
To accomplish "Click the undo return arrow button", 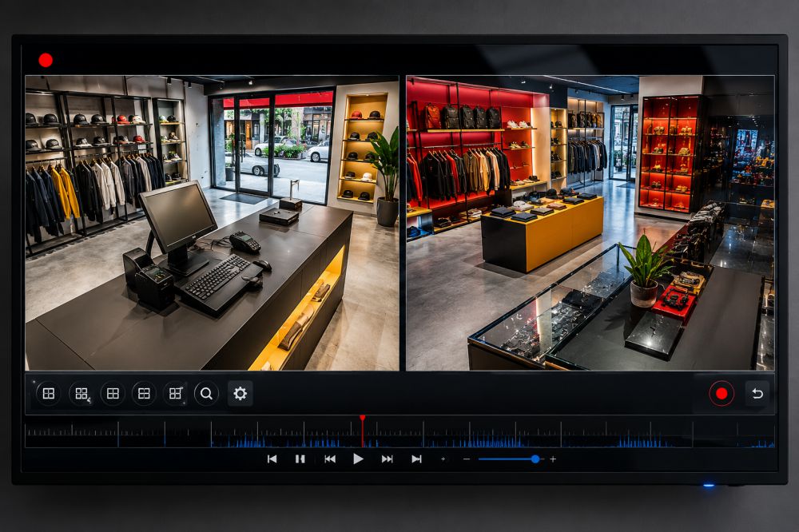I will coord(757,393).
